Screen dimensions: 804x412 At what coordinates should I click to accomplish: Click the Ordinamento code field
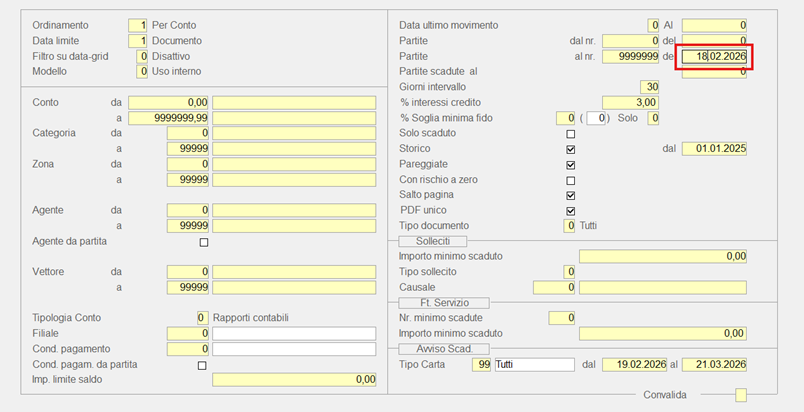[x=138, y=24]
